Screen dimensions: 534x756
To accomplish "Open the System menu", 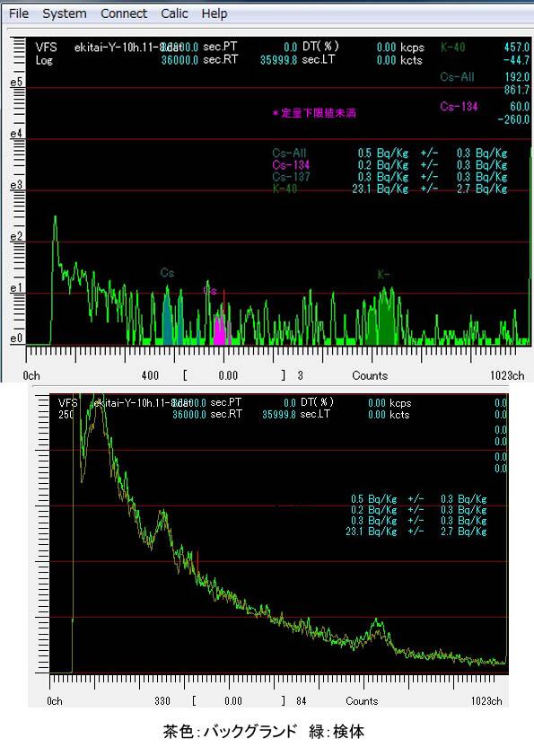I will 65,13.
